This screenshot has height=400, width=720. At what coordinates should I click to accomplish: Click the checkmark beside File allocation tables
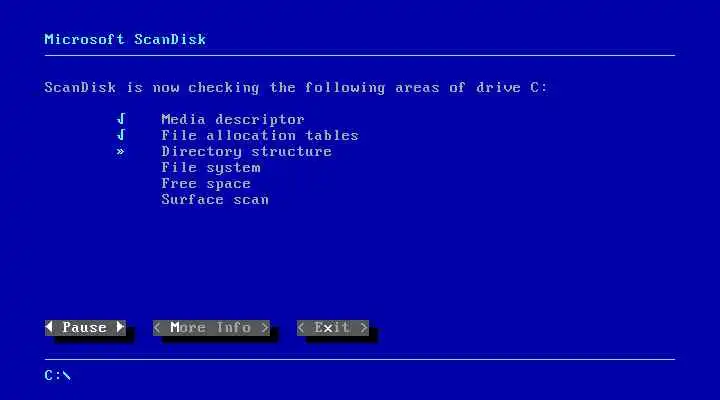121,135
